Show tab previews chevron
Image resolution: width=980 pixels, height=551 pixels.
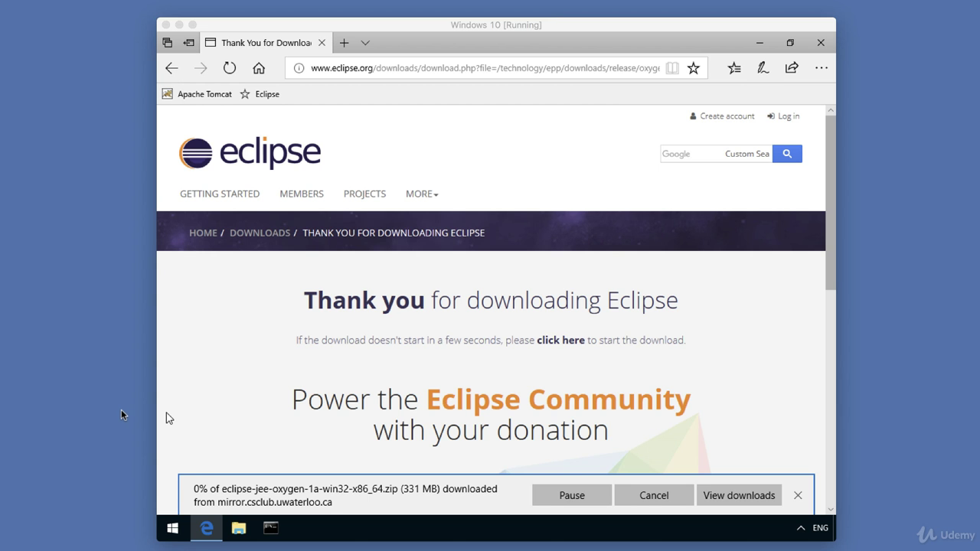click(365, 43)
